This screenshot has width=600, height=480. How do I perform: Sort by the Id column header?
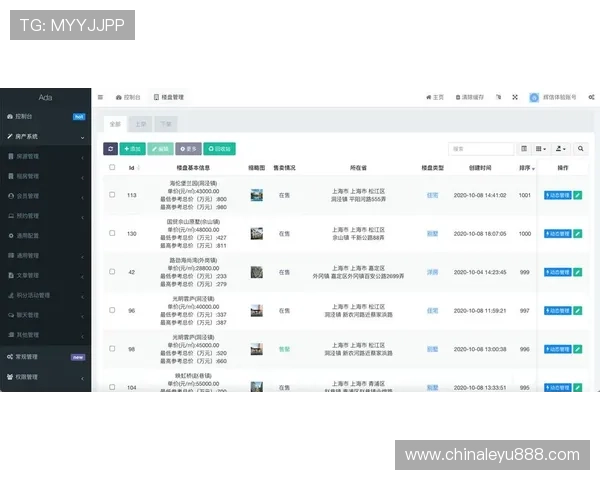134,168
